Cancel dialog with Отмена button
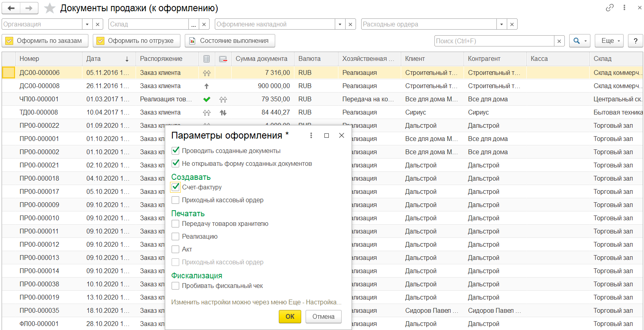644x330 pixels. [323, 316]
